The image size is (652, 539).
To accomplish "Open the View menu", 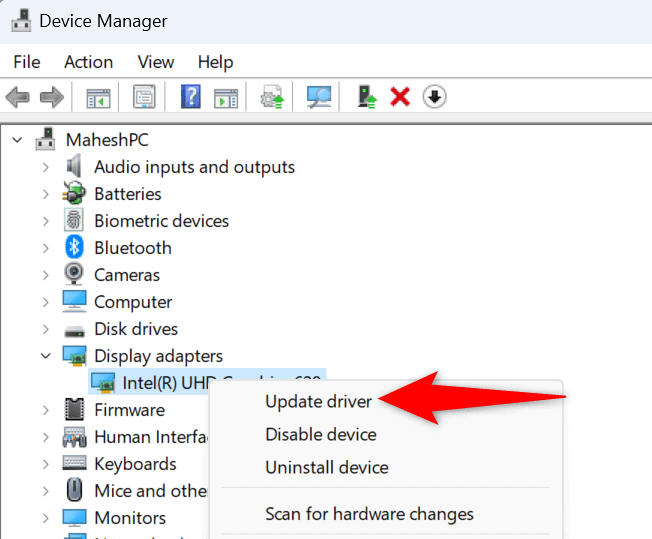I will pos(156,62).
